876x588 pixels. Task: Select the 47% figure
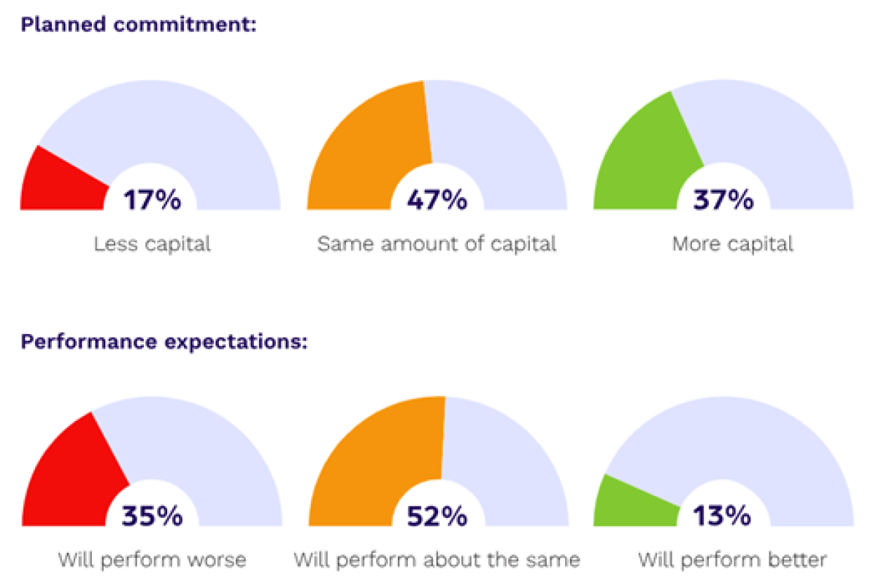[437, 200]
